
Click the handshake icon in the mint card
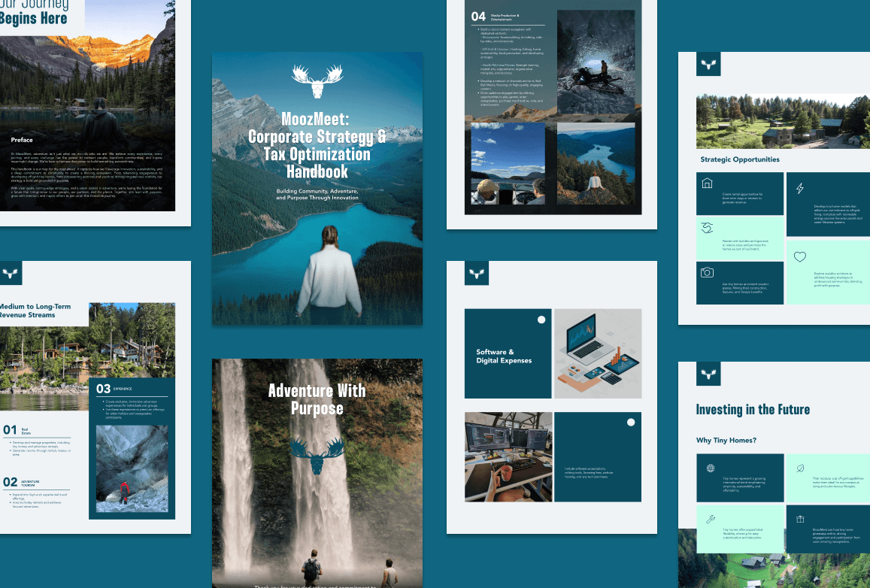(x=707, y=228)
